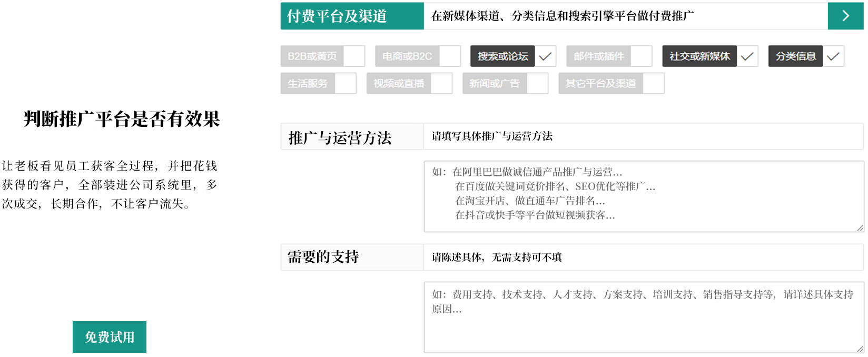Select the 生活服务 checkbox
This screenshot has width=868, height=357.
click(346, 84)
